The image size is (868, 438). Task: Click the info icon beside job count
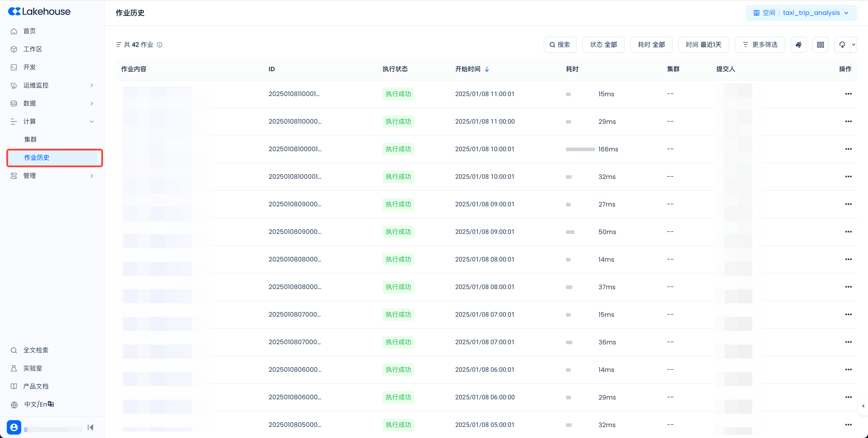click(160, 45)
